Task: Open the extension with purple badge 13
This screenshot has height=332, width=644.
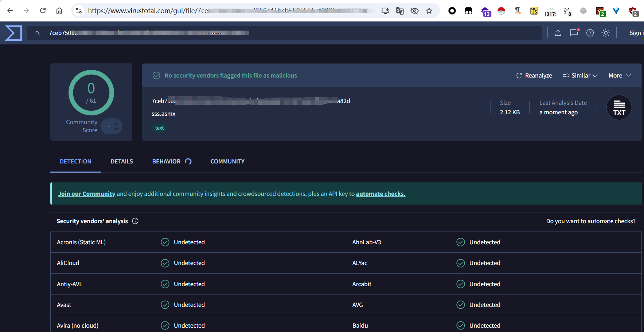Action: pyautogui.click(x=485, y=12)
